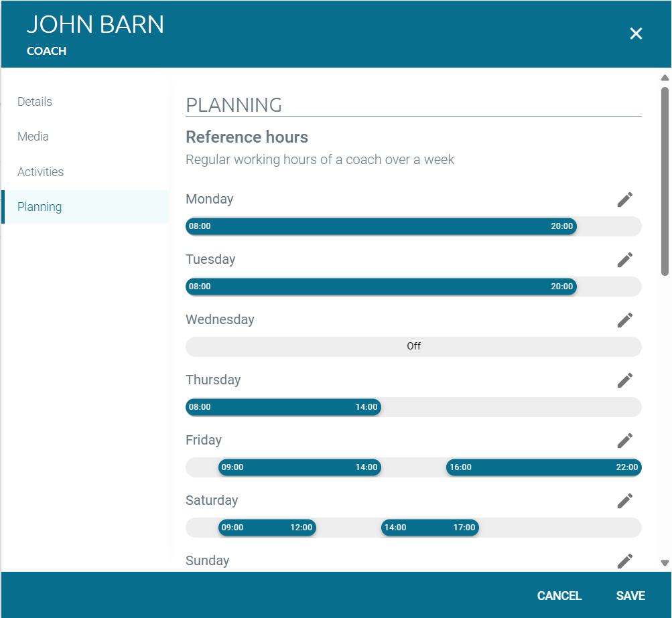The image size is (672, 618).
Task: Edit Thursday working hours pencil icon
Action: (x=624, y=380)
